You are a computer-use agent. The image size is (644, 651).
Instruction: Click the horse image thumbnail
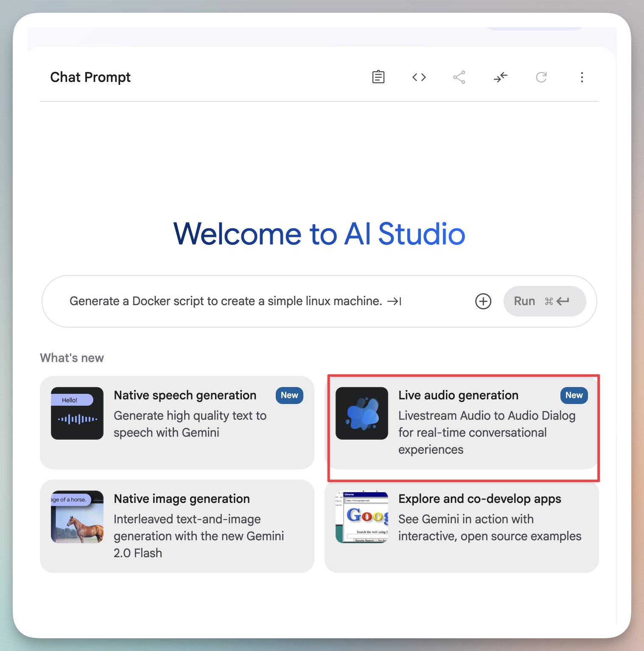pyautogui.click(x=77, y=517)
